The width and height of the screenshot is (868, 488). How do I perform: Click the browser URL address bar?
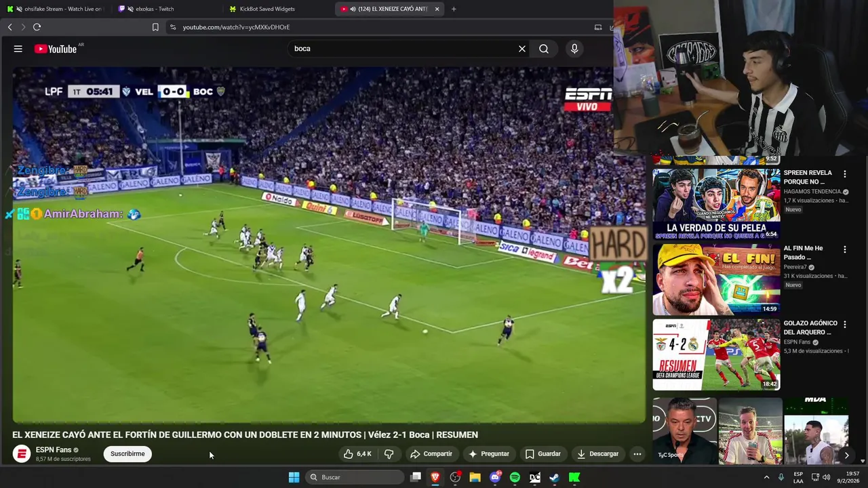click(x=380, y=27)
